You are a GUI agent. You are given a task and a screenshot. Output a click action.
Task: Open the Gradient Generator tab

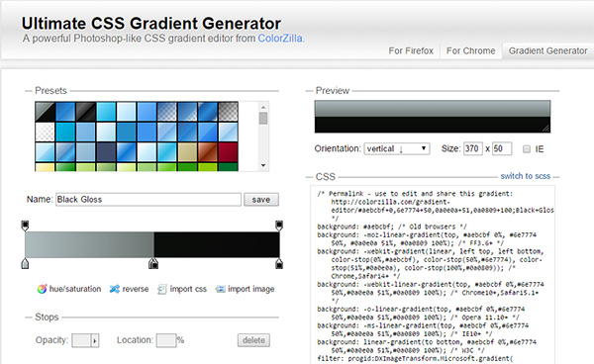[x=547, y=50]
